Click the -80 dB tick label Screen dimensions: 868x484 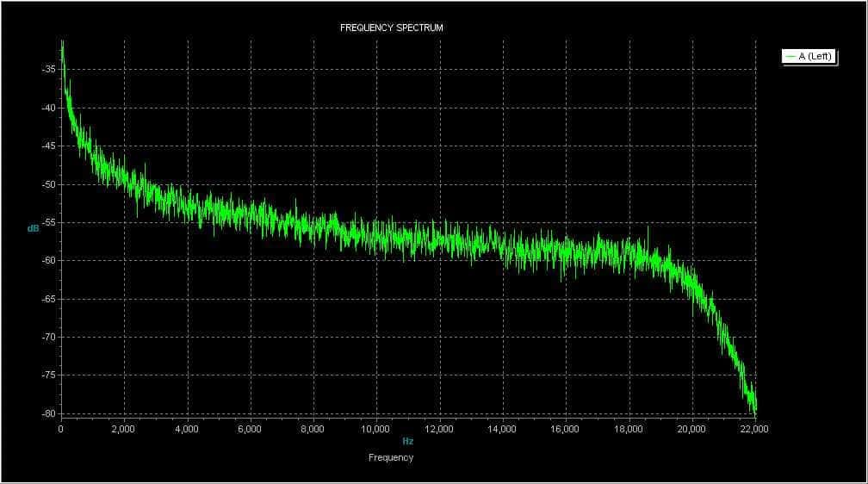pos(49,413)
